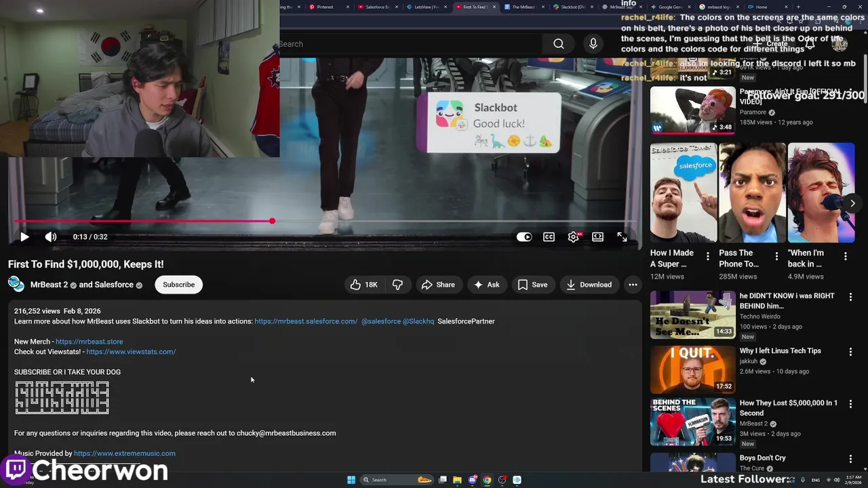Open options for 'he DIDN'T KNOW' video
This screenshot has height=488, width=868.
[850, 297]
